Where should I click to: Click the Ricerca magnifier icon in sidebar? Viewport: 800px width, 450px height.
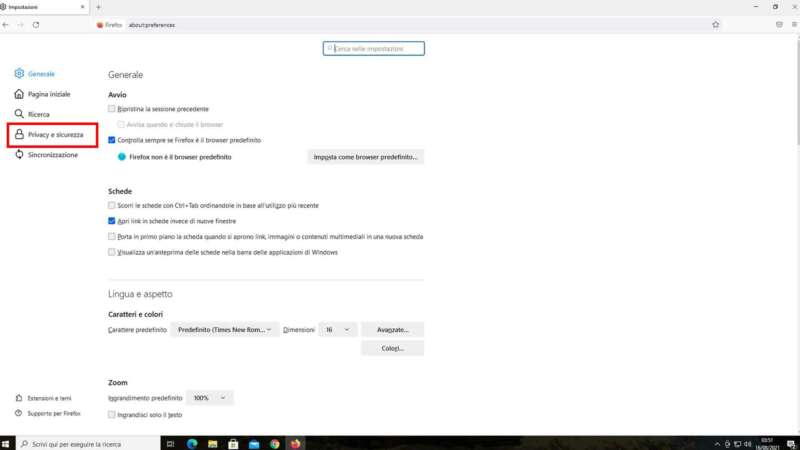click(x=19, y=114)
